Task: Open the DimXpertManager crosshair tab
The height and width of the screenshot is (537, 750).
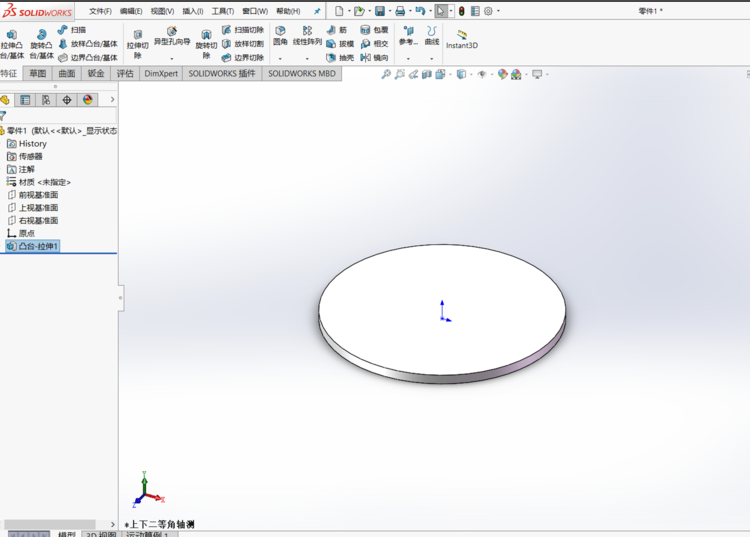Action: [67, 100]
